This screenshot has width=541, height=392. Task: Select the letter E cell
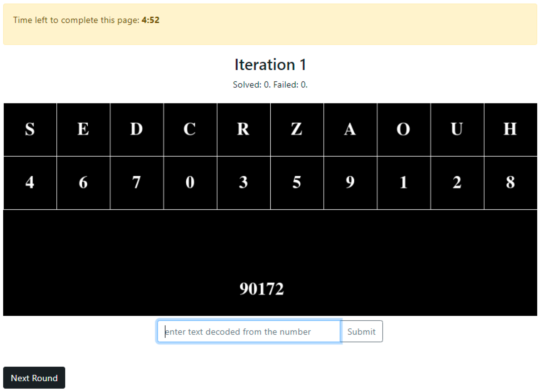(x=83, y=130)
